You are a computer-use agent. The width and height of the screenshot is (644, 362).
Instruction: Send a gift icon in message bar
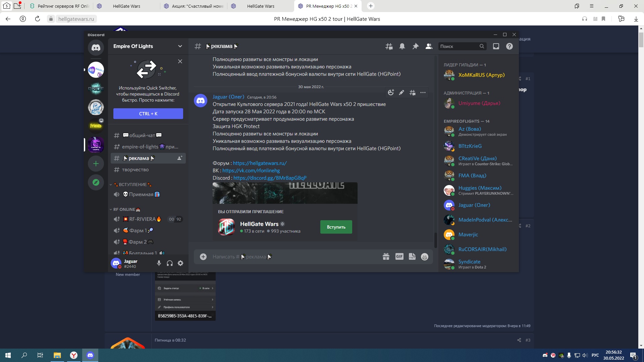point(386,257)
